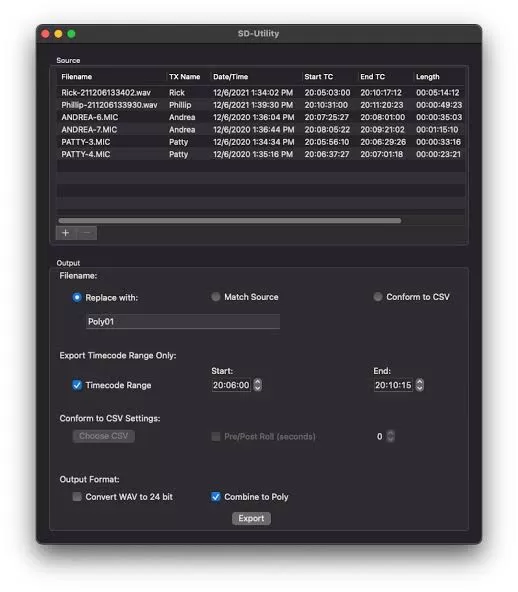518x592 pixels.
Task: Click the End time field showing 20:10:15
Action: tap(393, 385)
